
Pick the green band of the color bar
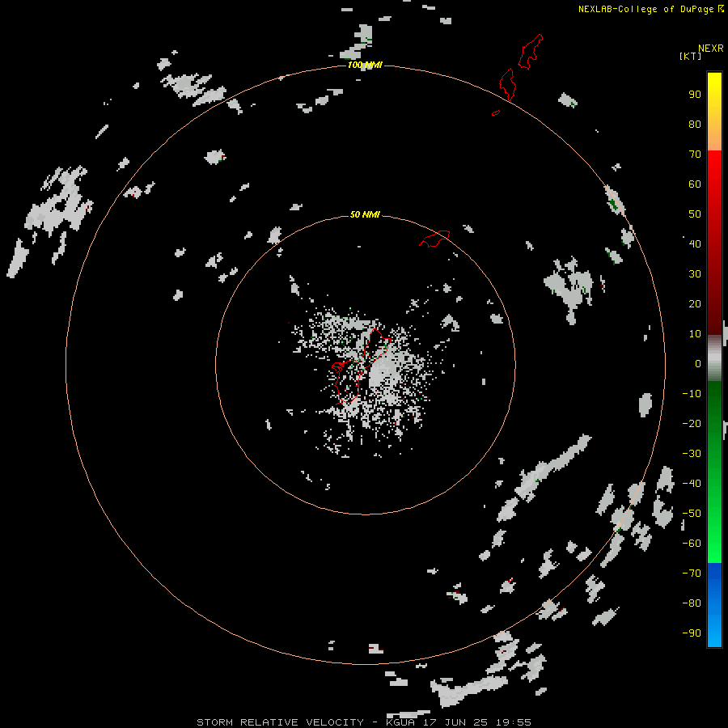[x=714, y=472]
